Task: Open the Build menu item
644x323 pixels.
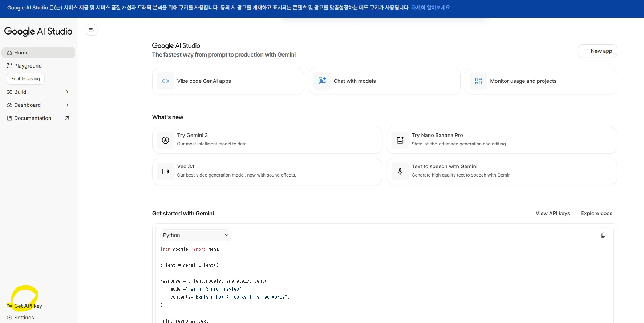Action: (x=38, y=92)
